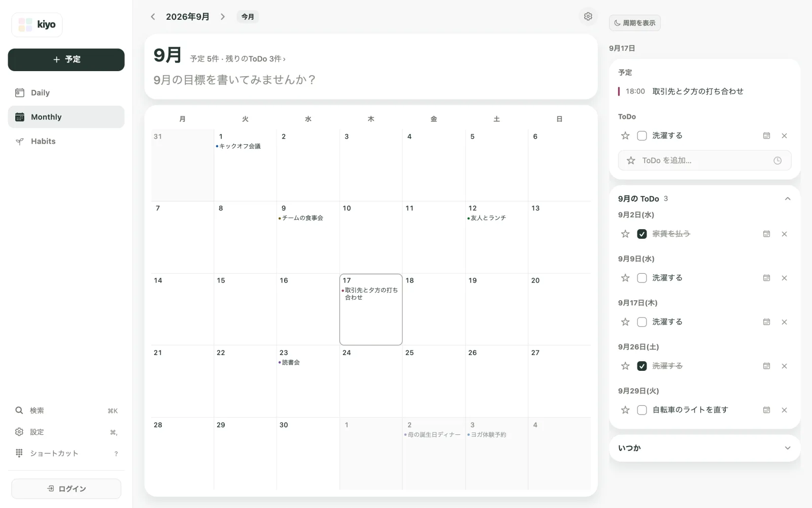Open the キックオフ会議 event
This screenshot has width=812, height=508.
click(x=239, y=146)
